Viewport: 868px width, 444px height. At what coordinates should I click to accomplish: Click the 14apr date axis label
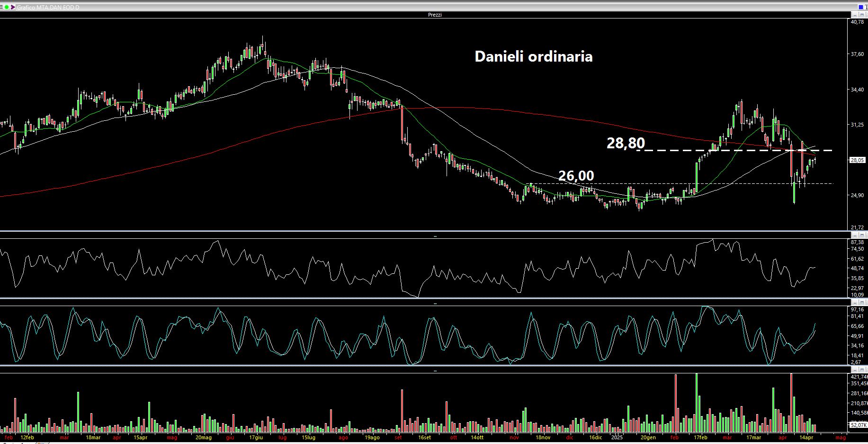coord(806,437)
